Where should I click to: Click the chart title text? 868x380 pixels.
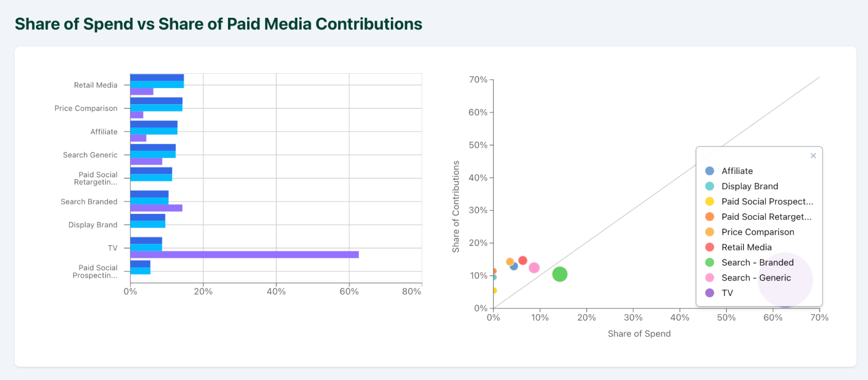[x=218, y=24]
